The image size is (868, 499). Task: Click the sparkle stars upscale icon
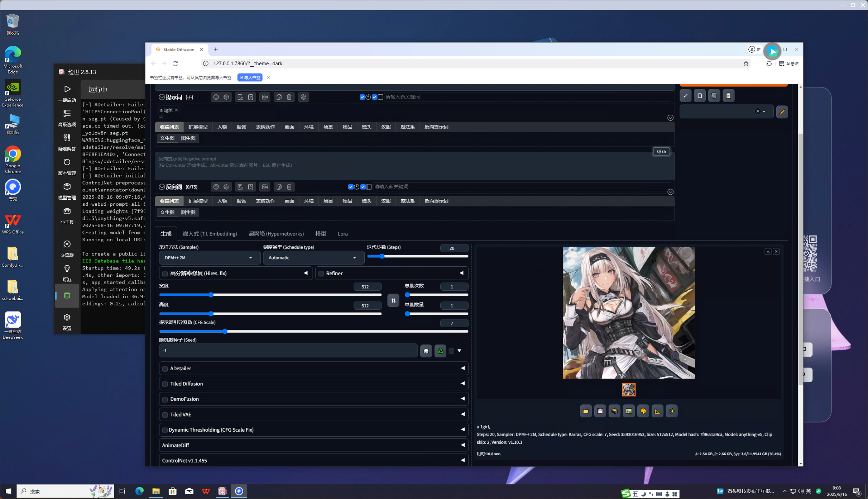pyautogui.click(x=672, y=411)
